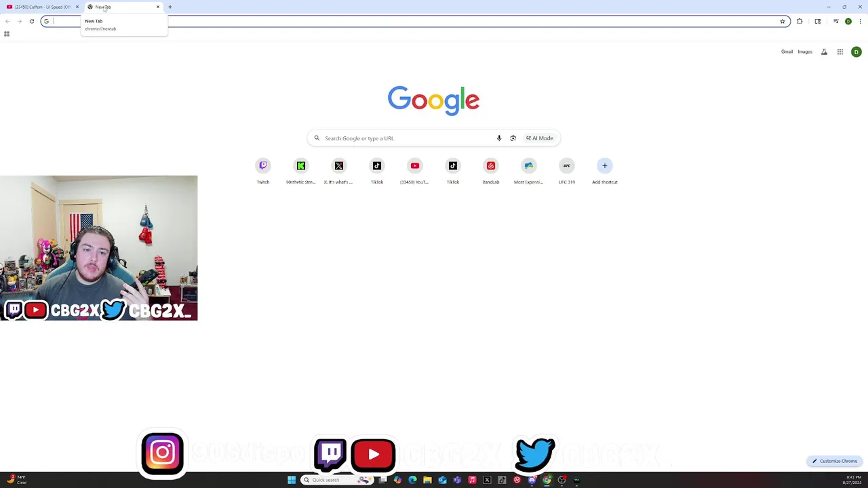The image size is (868, 488).
Task: Search by image with Google Lens icon
Action: pos(513,138)
